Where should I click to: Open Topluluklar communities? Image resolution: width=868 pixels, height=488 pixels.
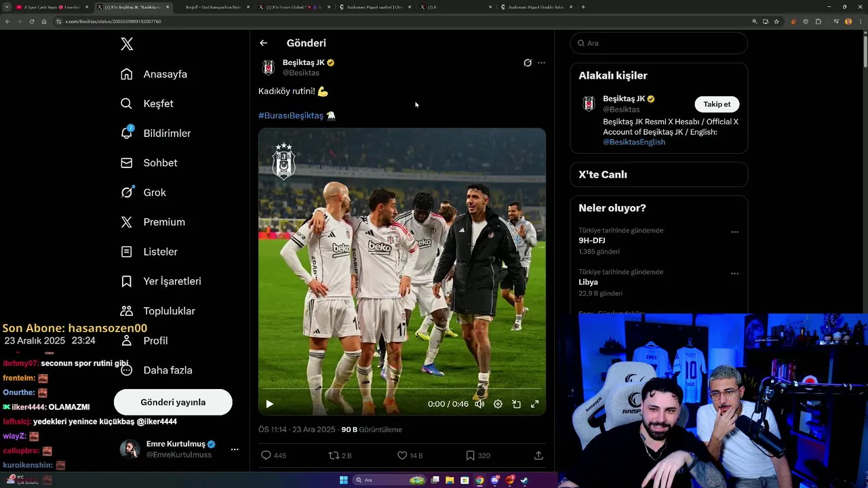point(157,311)
